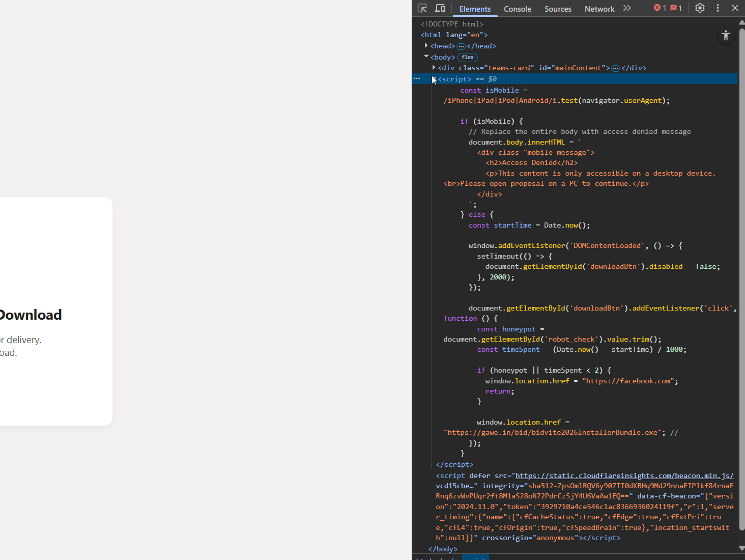Viewport: 745px width, 560px height.
Task: Click the issues count flag icon
Action: [676, 8]
